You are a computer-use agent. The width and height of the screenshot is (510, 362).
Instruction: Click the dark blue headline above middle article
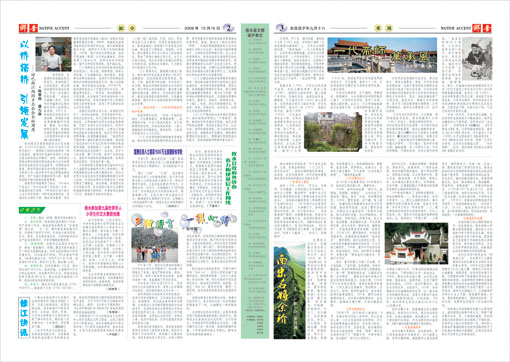(x=158, y=152)
